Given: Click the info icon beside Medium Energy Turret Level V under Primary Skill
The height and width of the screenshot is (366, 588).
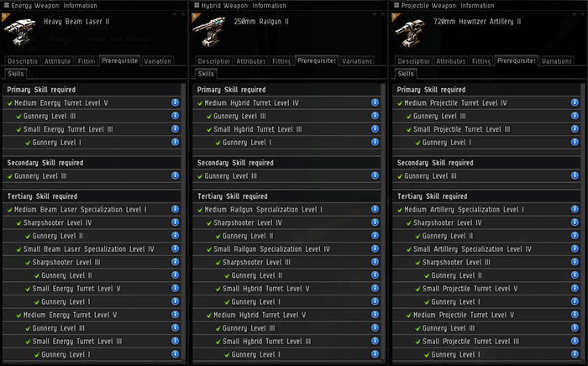Looking at the screenshot, I should tap(175, 102).
